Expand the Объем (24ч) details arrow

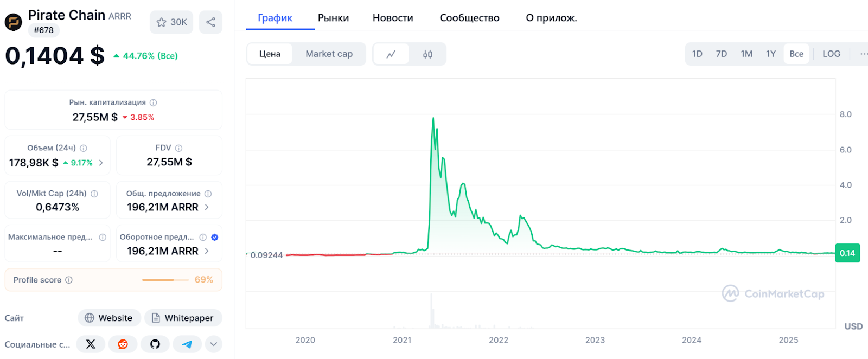pos(101,163)
